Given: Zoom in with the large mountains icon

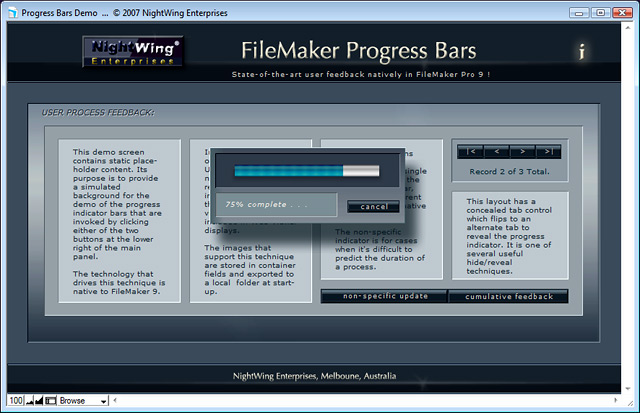Looking at the screenshot, I should point(39,401).
